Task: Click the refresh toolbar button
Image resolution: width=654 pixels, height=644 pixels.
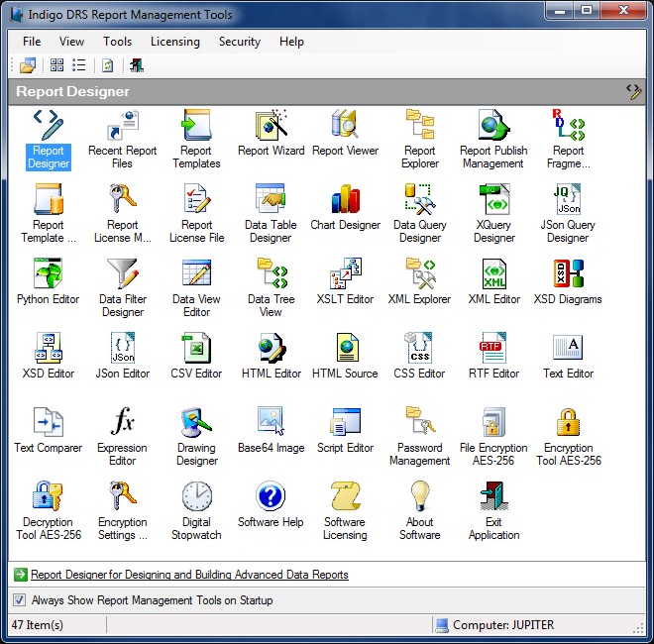Action: coord(108,65)
